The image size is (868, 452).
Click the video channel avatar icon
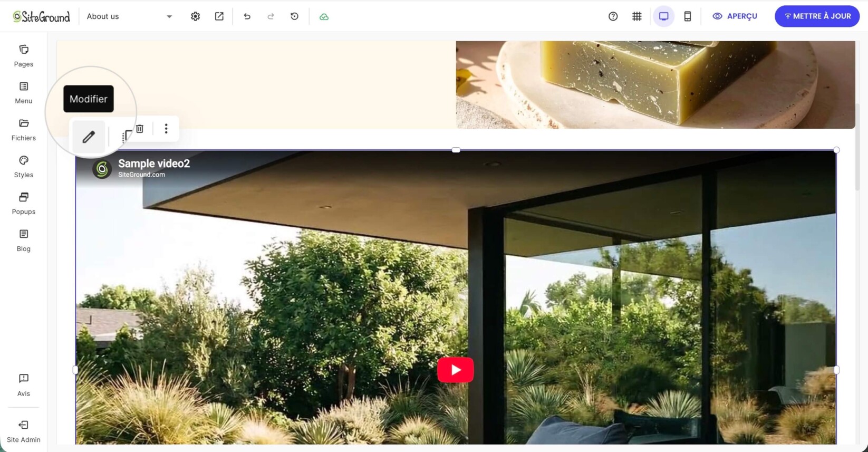point(102,169)
